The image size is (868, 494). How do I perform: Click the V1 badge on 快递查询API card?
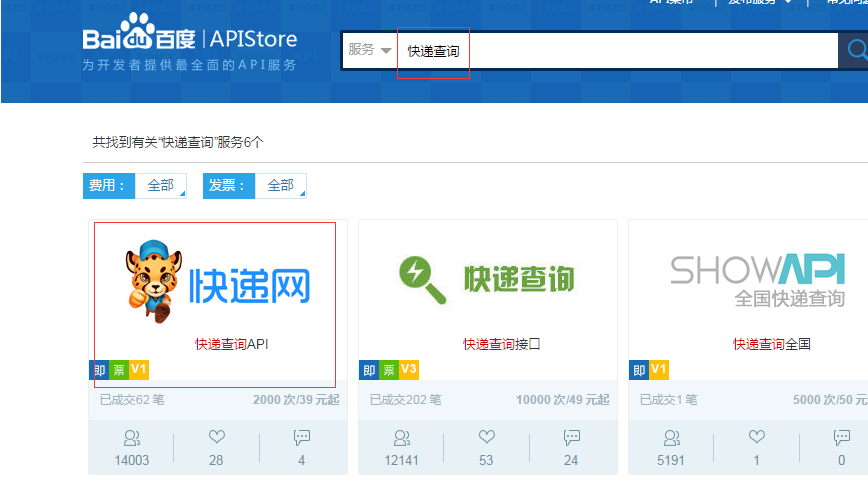tap(138, 370)
